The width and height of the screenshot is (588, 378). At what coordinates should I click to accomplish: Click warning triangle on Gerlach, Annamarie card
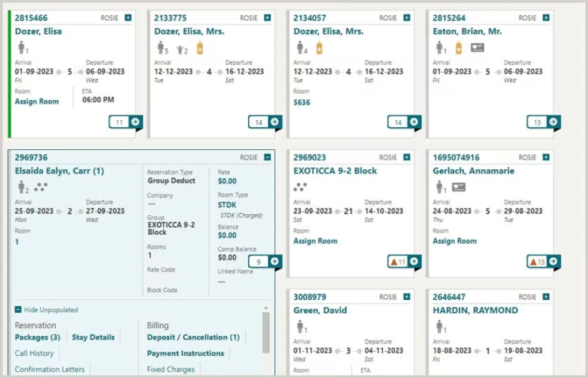pos(534,262)
